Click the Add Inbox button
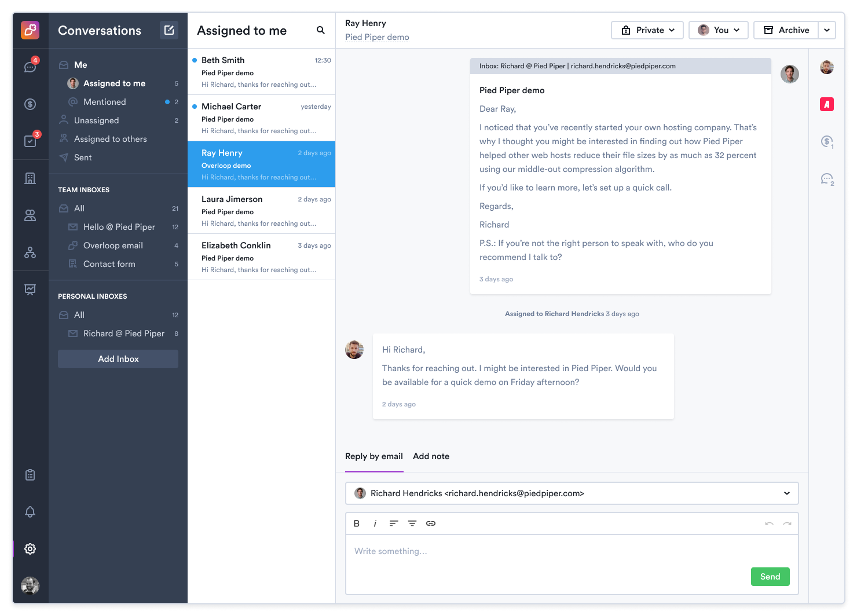This screenshot has height=616, width=857. coord(118,359)
